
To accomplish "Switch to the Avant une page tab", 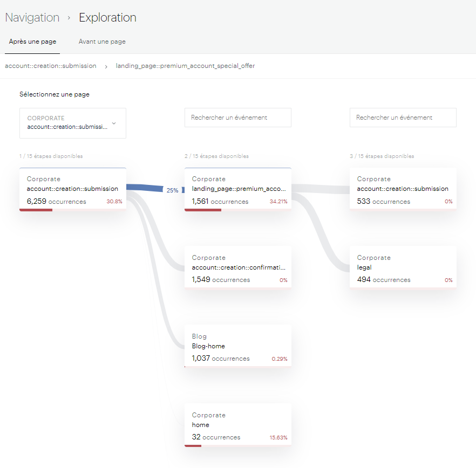I will 102,42.
